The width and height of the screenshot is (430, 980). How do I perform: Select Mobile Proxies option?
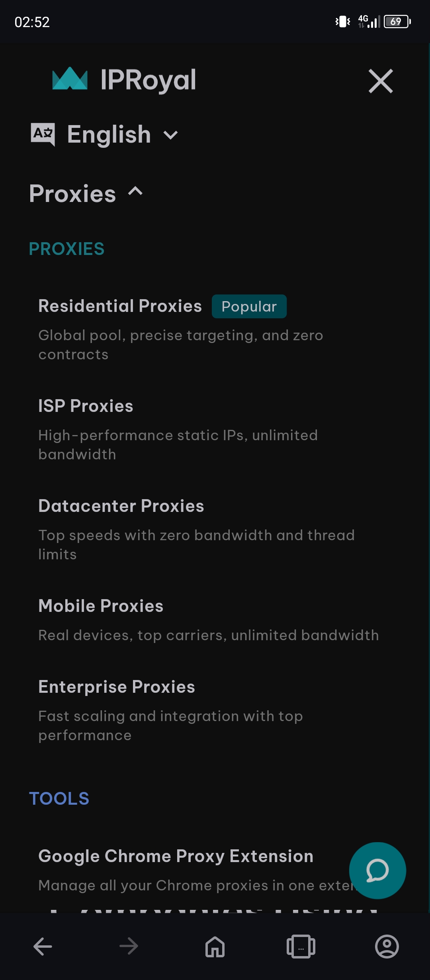(x=101, y=606)
